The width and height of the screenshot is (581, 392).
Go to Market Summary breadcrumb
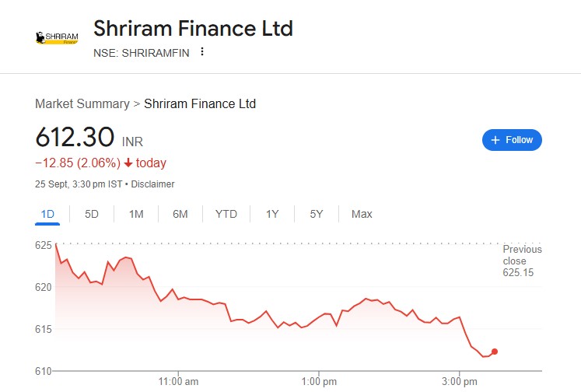coord(82,103)
